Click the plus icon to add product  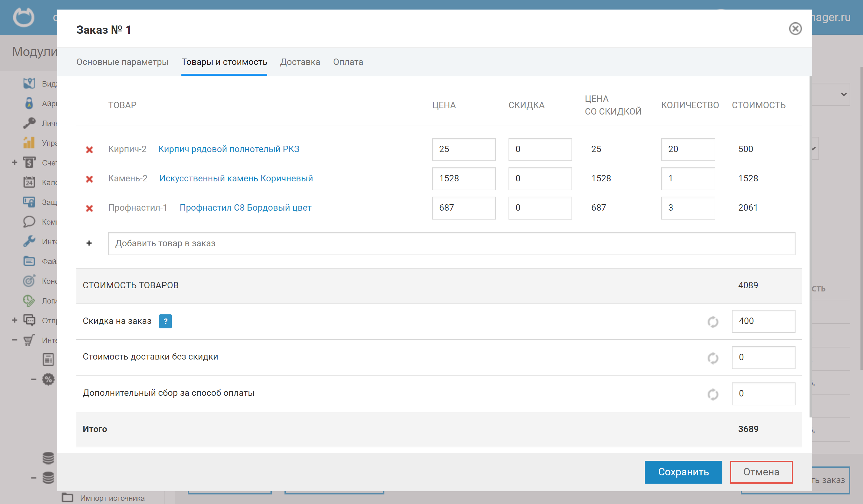89,243
